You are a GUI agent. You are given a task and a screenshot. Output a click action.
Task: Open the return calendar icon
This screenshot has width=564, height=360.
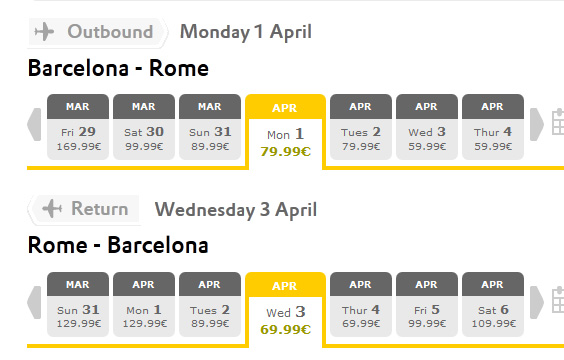coord(558,300)
